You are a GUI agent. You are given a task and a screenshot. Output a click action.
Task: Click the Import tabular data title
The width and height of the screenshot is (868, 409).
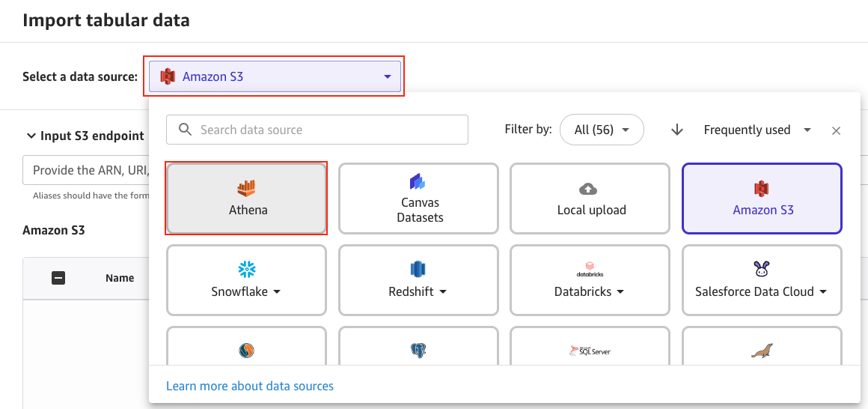(x=106, y=20)
